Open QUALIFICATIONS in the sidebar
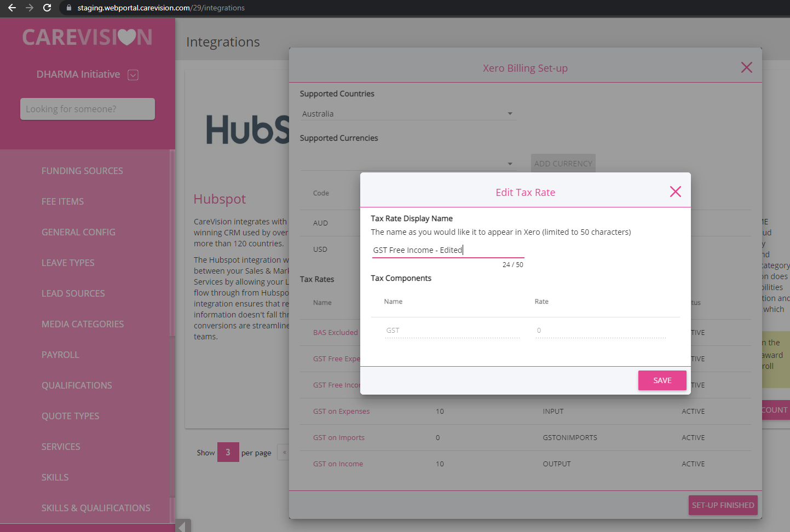This screenshot has height=532, width=790. point(77,385)
